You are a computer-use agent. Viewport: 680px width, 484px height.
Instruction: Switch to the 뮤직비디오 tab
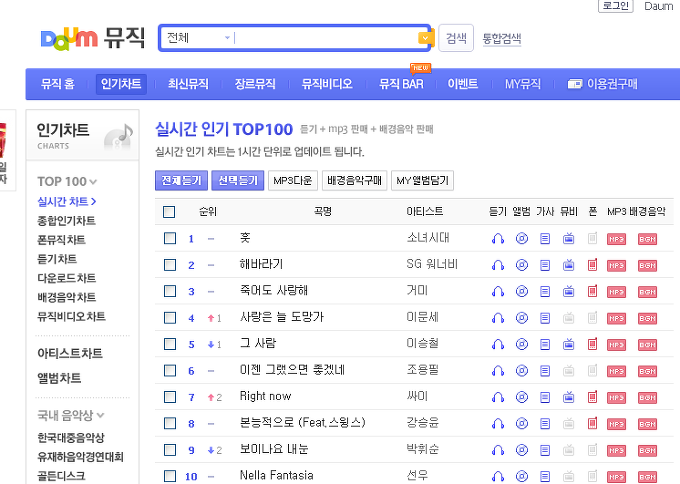[x=326, y=84]
